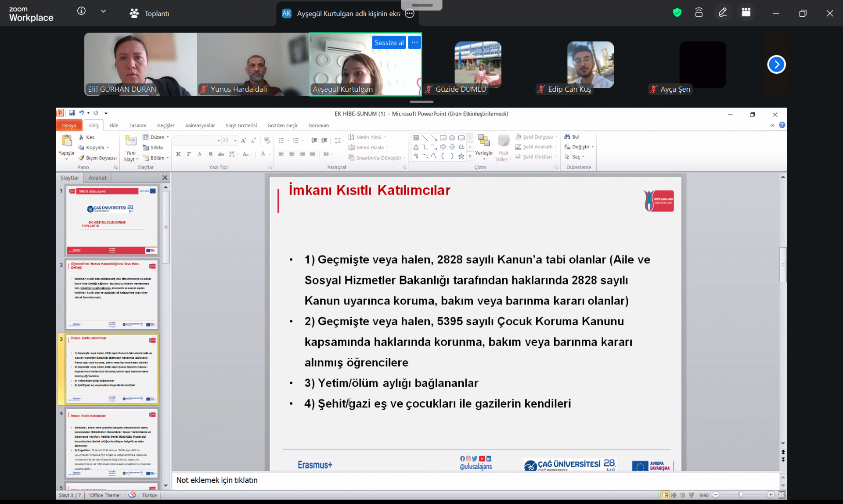843x504 pixels.
Task: Adjust the zoom level slider
Action: click(x=741, y=495)
